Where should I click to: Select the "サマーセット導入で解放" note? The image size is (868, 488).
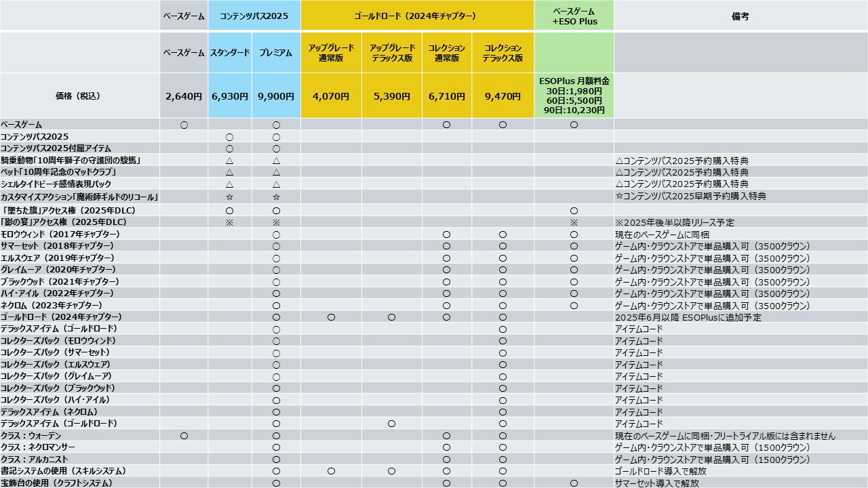pyautogui.click(x=657, y=483)
